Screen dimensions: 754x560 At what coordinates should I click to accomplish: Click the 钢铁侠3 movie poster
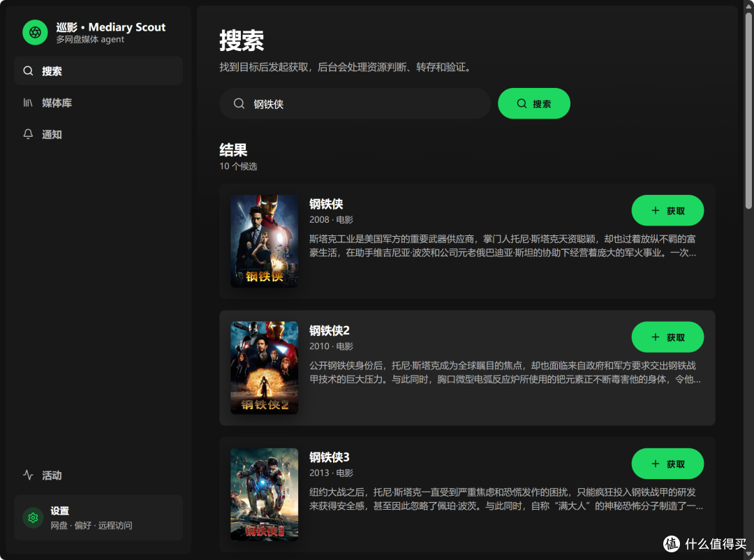(x=264, y=494)
